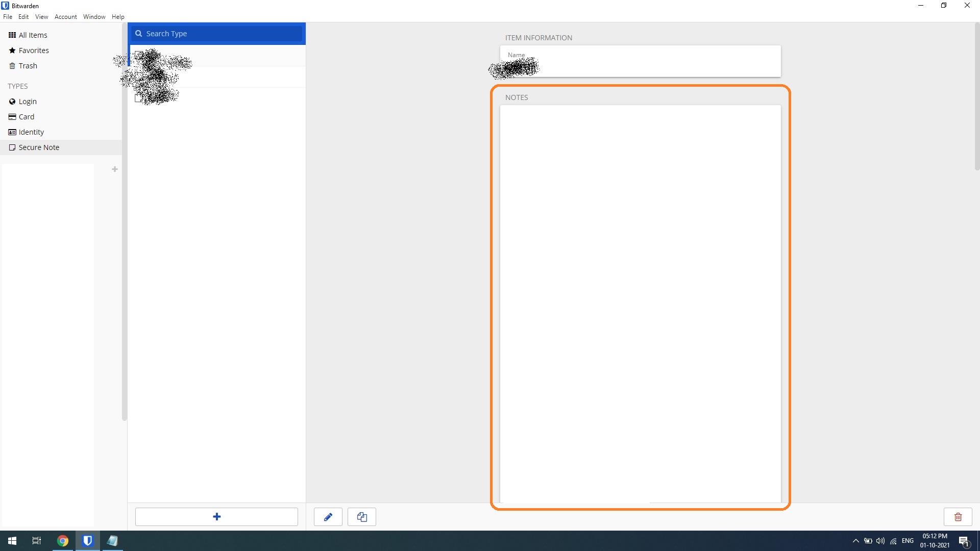Add a new item with plus button
The image size is (980, 551).
pos(216,517)
